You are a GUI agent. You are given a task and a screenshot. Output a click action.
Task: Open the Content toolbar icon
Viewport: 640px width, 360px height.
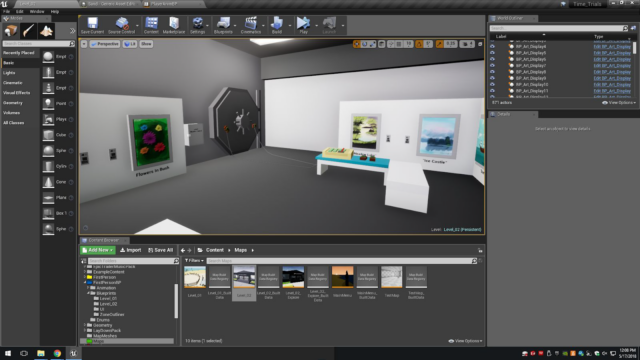coord(151,25)
